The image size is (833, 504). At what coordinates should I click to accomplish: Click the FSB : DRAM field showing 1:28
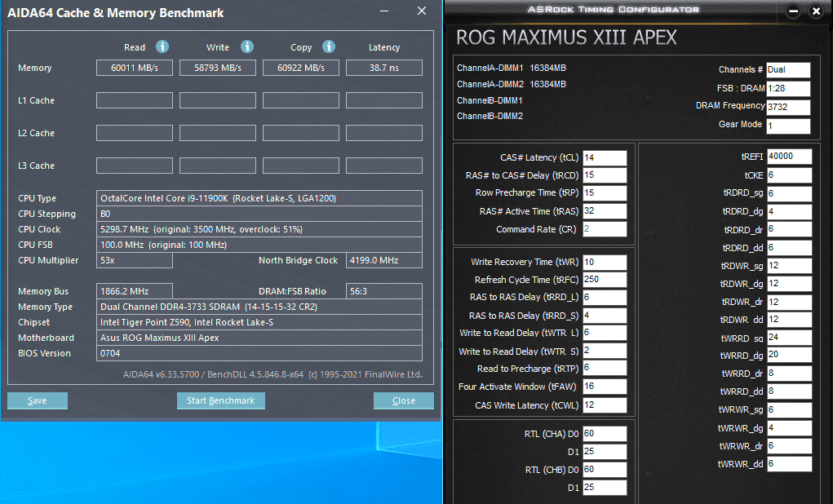[788, 88]
